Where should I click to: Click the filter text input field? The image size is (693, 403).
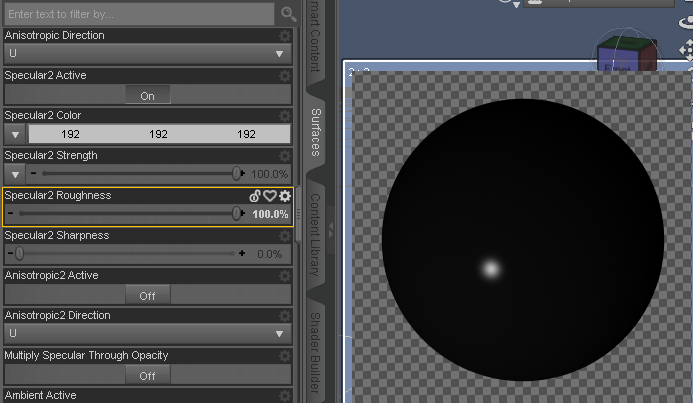[x=140, y=14]
